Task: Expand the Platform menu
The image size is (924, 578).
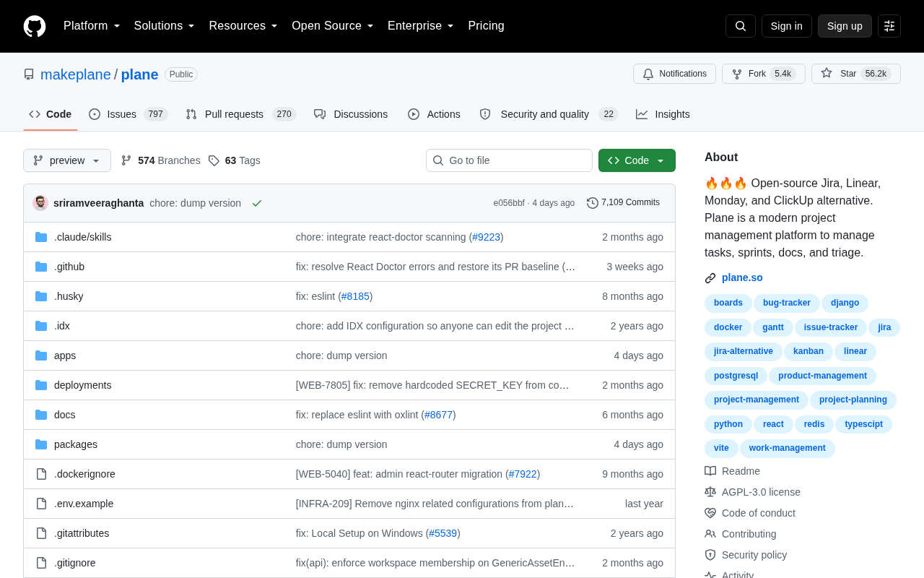Action: click(x=92, y=26)
